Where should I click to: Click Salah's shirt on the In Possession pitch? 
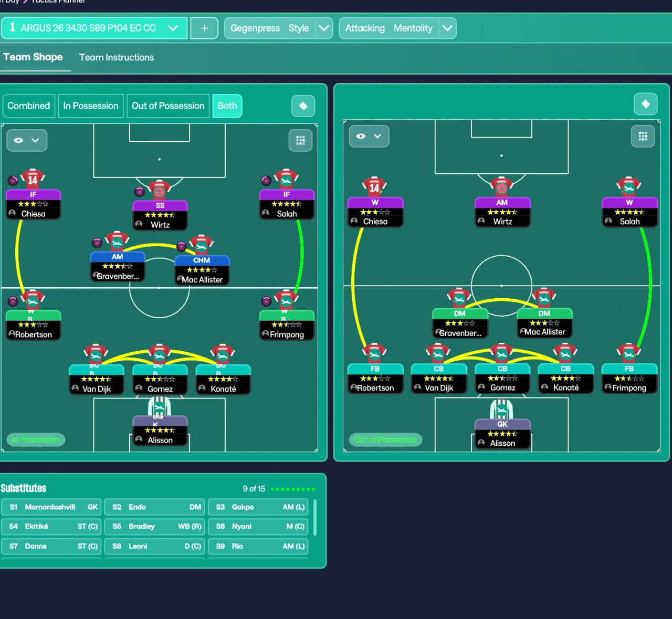[286, 179]
